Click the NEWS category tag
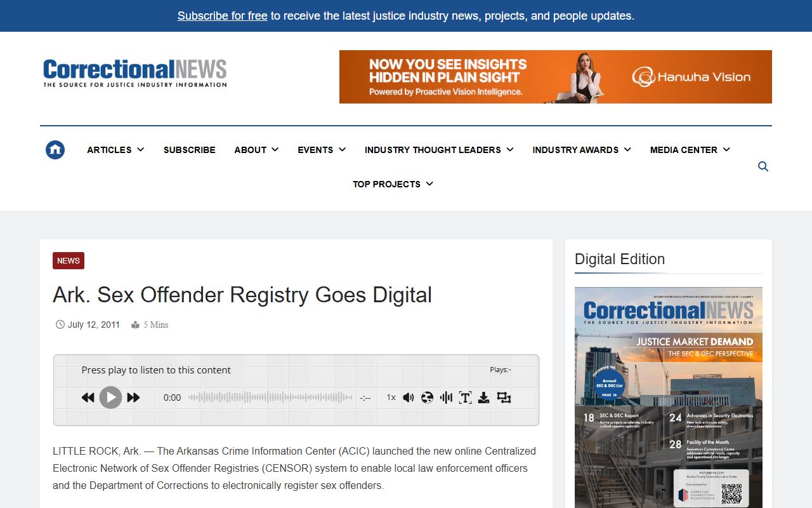812x508 pixels. coord(69,261)
